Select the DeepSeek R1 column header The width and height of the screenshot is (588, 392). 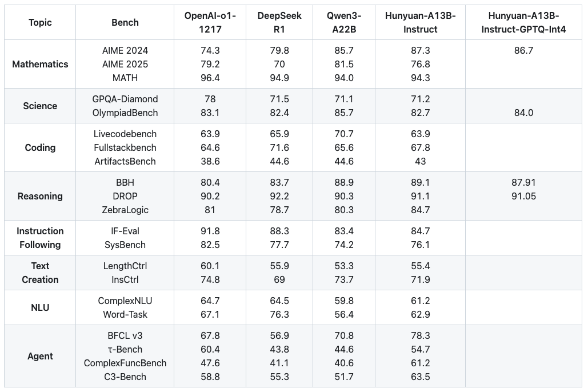point(279,23)
